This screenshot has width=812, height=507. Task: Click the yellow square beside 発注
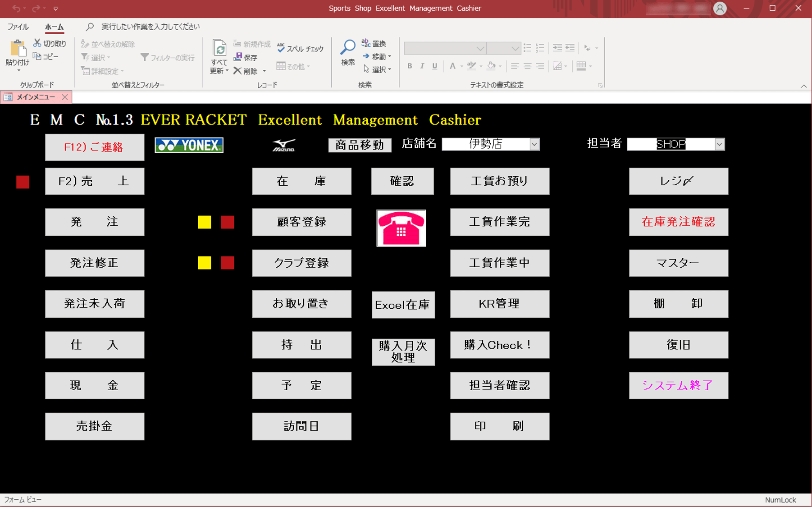(x=205, y=222)
